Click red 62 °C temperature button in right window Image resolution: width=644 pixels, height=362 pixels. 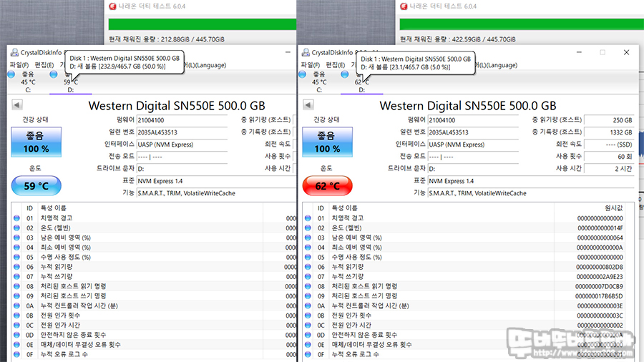pyautogui.click(x=327, y=186)
